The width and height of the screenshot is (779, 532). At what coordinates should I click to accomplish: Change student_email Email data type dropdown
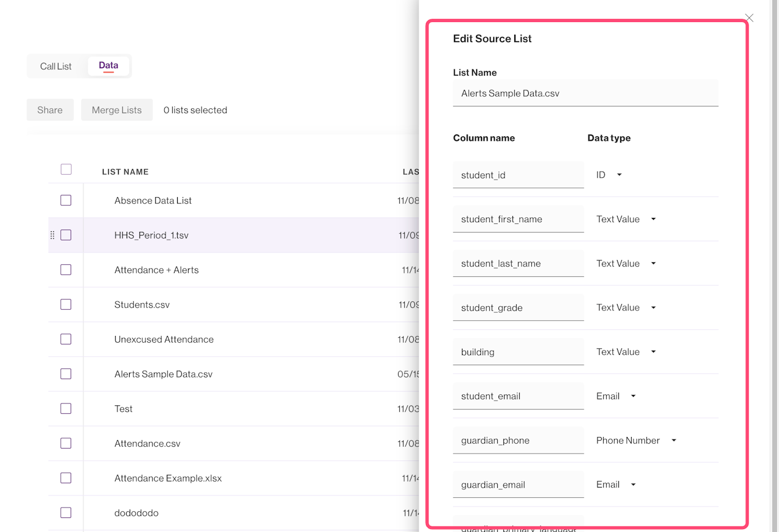coord(616,396)
